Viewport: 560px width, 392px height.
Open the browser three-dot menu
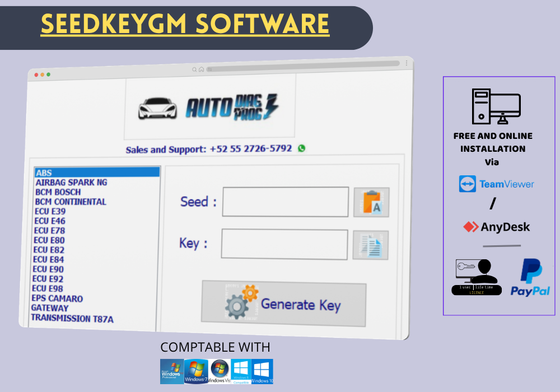coord(406,63)
